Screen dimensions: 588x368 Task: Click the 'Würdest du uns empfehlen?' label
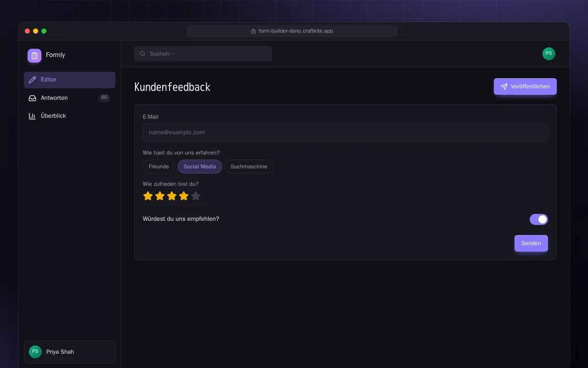point(181,219)
